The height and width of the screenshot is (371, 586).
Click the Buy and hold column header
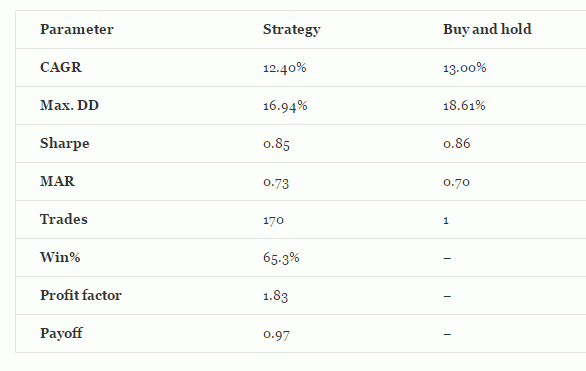[487, 30]
